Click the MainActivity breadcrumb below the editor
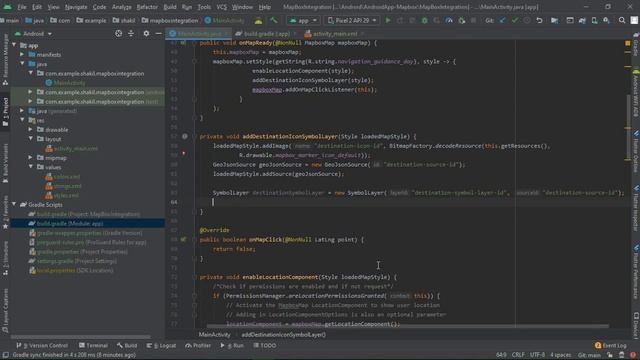640x360 pixels. pos(215,335)
